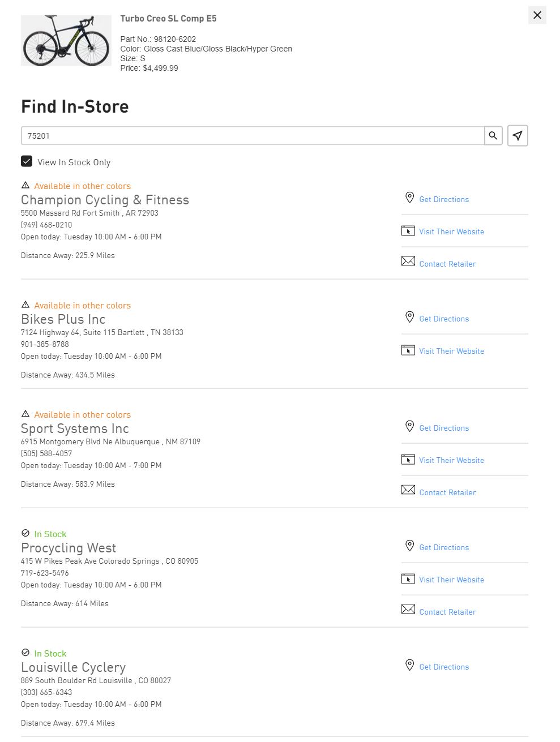Click website icon for Procycling West
560x742 pixels.
click(x=408, y=579)
